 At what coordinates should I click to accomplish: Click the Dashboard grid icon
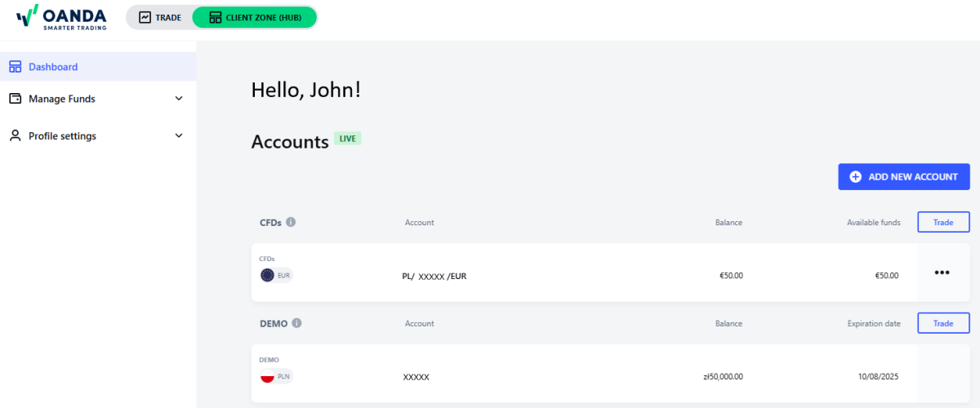tap(16, 67)
